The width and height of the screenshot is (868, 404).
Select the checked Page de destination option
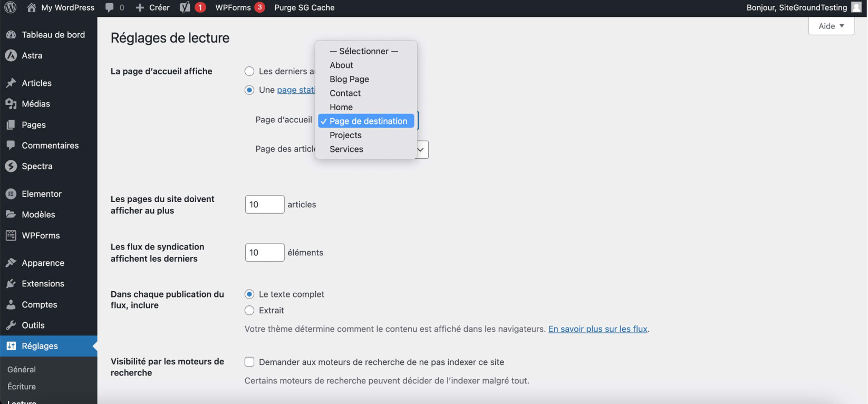click(x=366, y=121)
